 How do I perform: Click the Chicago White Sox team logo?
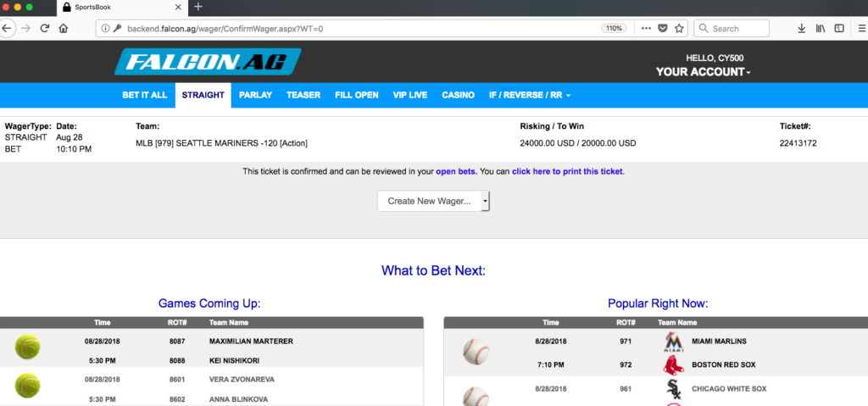pyautogui.click(x=673, y=389)
